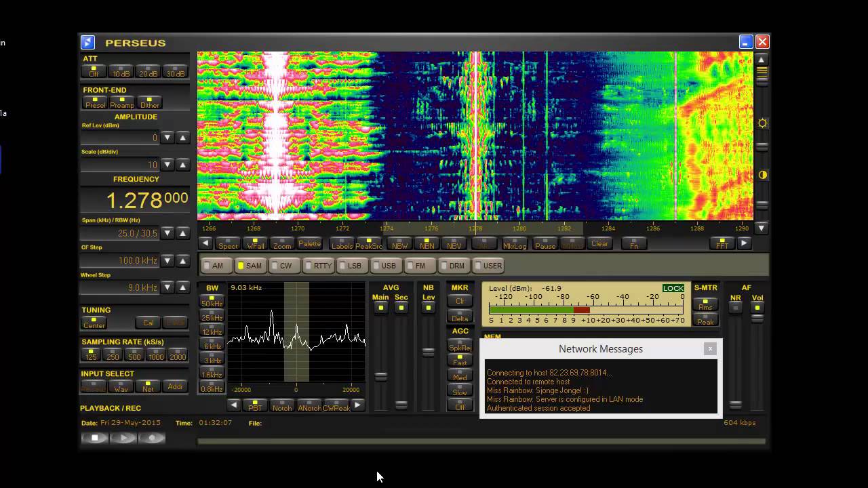
Task: Click the MKR Delta button
Action: pos(460,316)
